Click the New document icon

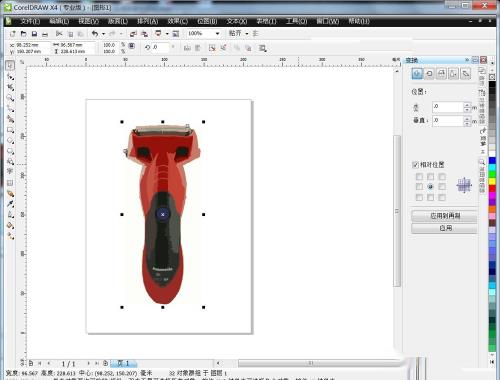tap(13, 34)
